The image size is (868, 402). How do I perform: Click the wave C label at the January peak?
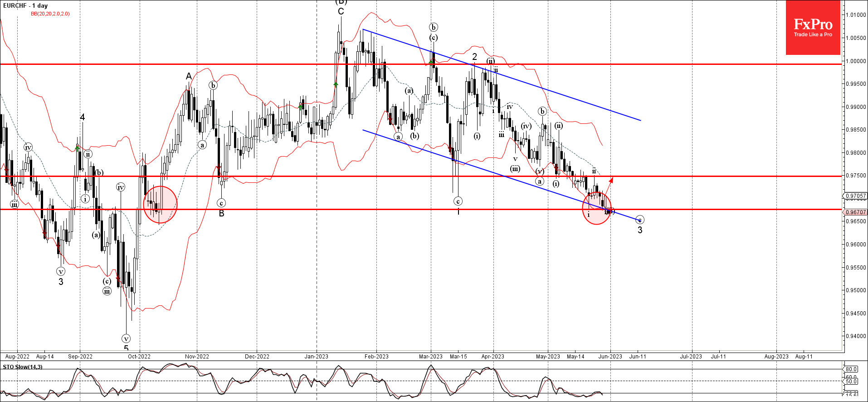tap(341, 11)
